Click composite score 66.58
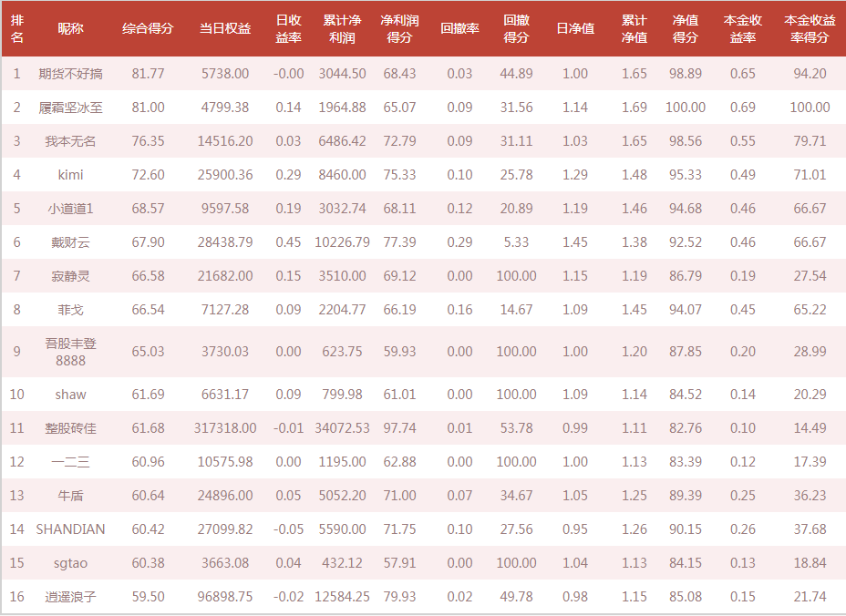This screenshot has width=846, height=616. [148, 276]
